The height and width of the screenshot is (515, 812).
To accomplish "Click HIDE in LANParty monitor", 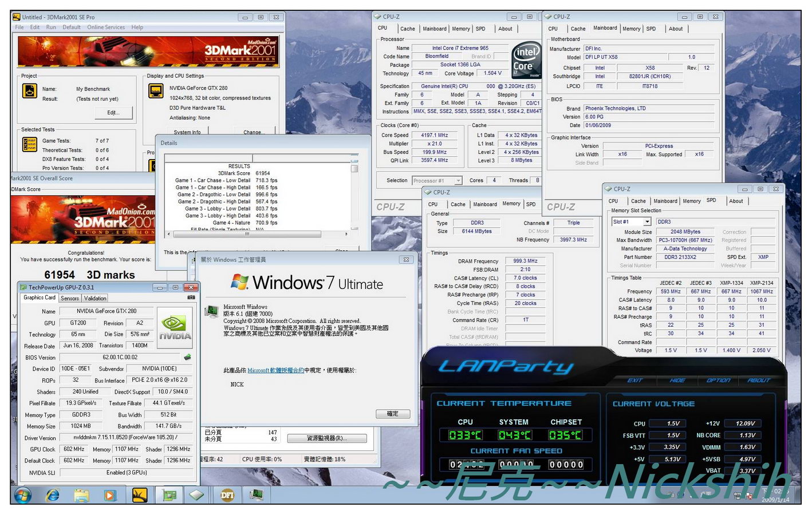I will pos(677,380).
